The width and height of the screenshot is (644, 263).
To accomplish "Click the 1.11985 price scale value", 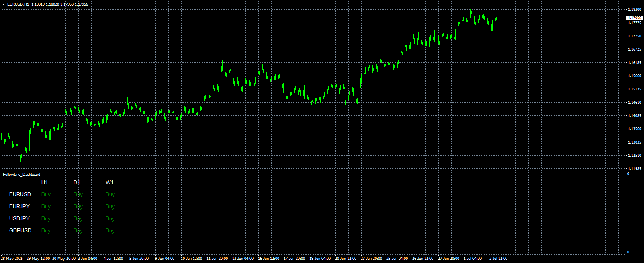I will [634, 169].
